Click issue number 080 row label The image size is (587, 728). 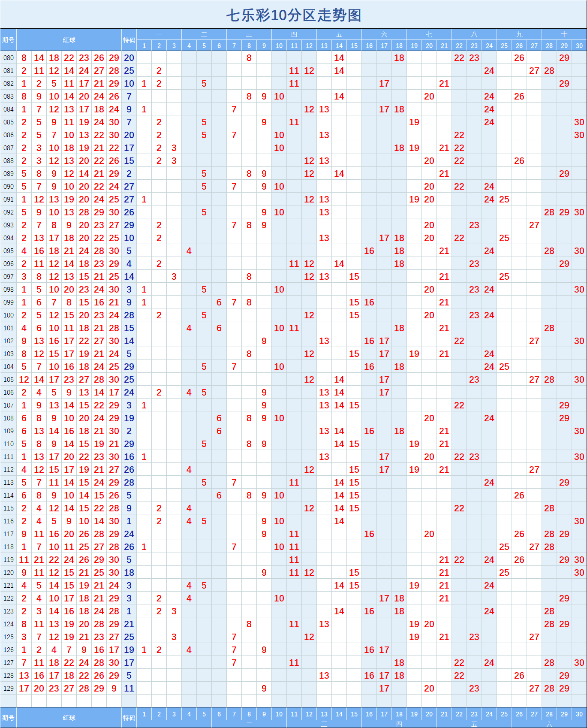(x=9, y=58)
